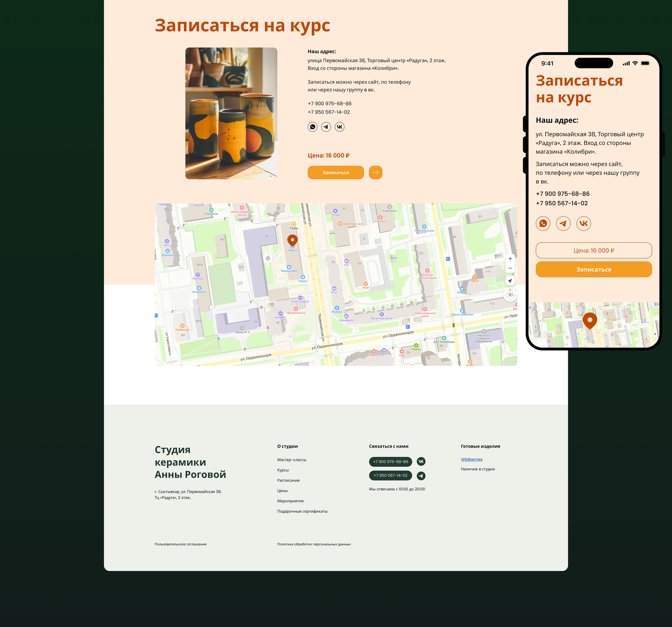Tap VK icon on the phone mockup
Screen dimensions: 672x627
tap(583, 223)
